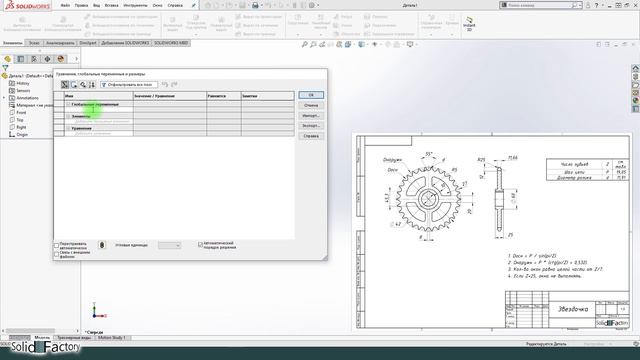
Task: Click the Redo arrow in equations dialog
Action: point(174,84)
